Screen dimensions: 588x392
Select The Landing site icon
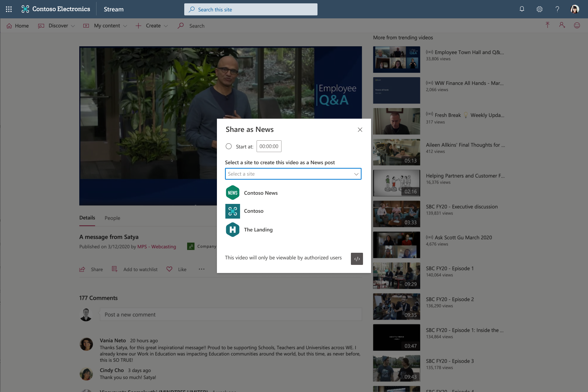233,230
